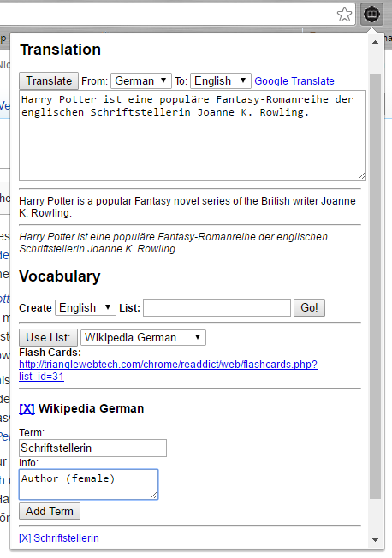The height and width of the screenshot is (558, 392).
Task: Click the [X] before the Schriftstellerin entry
Action: coord(25,538)
